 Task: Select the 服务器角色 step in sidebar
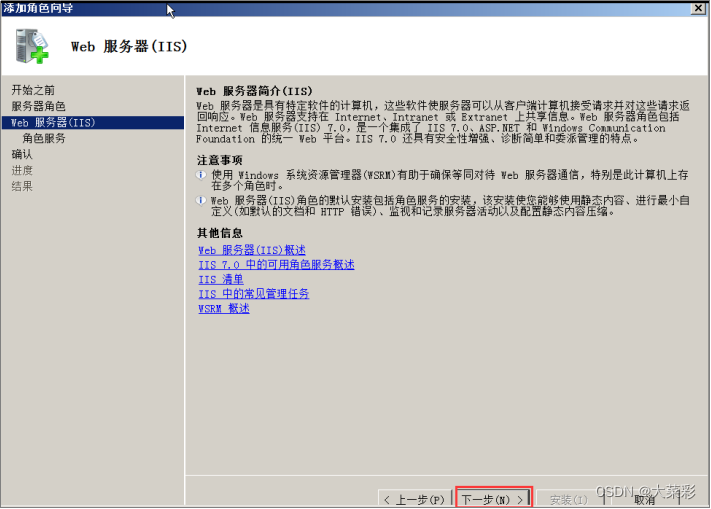tap(39, 106)
